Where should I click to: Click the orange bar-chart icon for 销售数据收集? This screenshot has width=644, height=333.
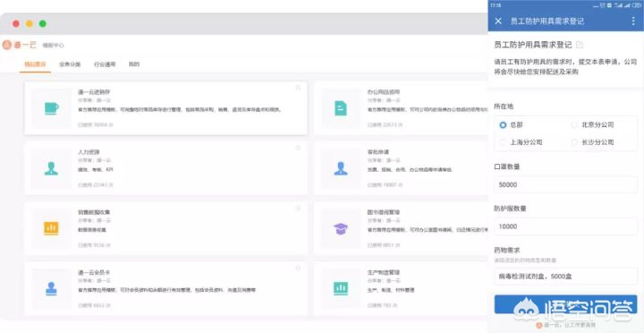tap(51, 228)
